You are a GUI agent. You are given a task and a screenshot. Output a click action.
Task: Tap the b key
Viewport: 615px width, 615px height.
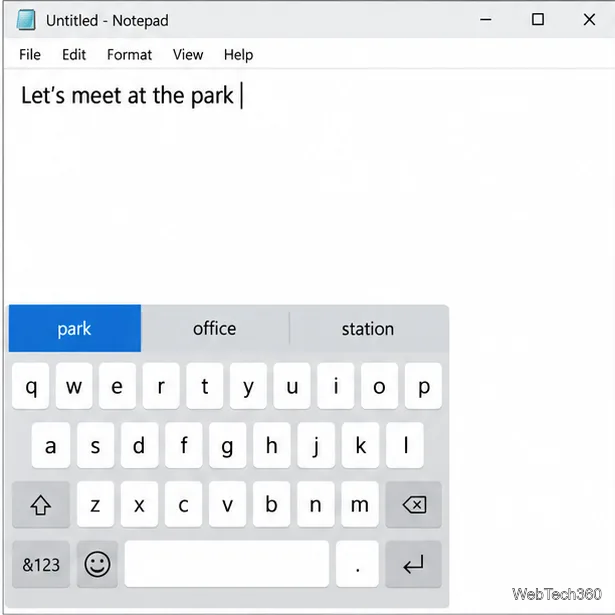pos(271,505)
